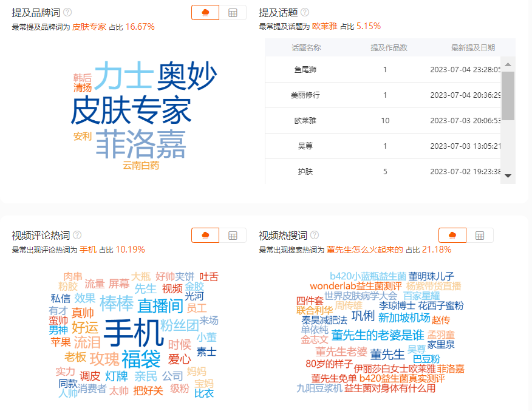Screen dimensions: 532x411
Task: Open help icon next to 视频评论热词
Action: coord(77,235)
